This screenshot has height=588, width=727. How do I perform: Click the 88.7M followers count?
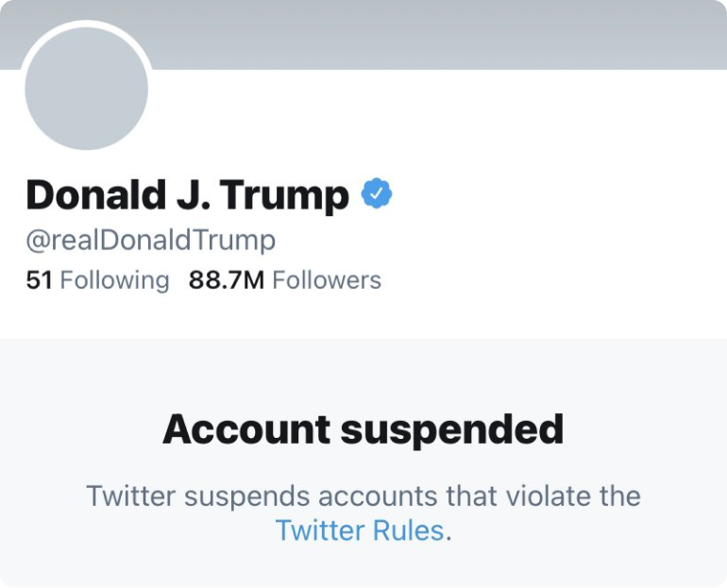coord(227,280)
